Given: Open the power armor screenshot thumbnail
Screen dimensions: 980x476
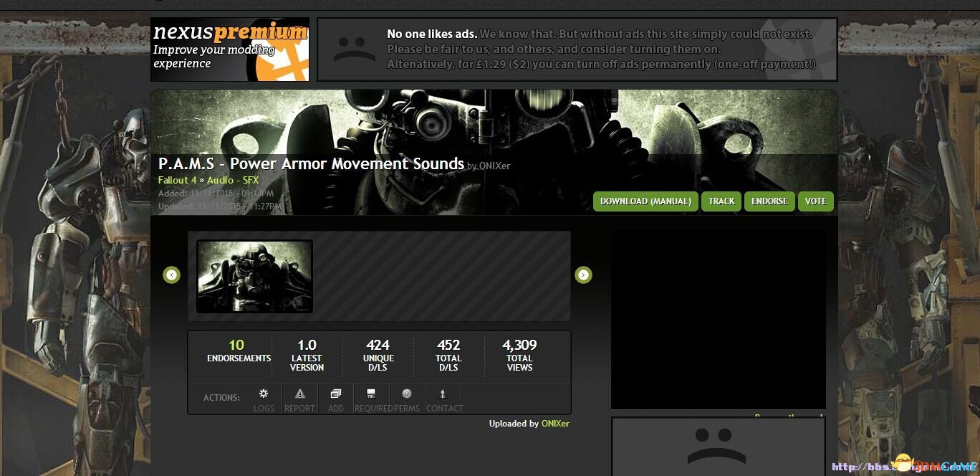Looking at the screenshot, I should click(x=254, y=276).
